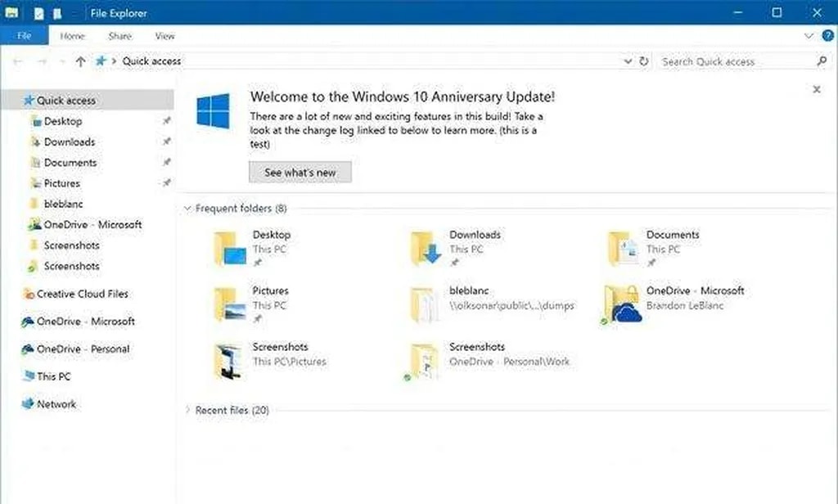Toggle the pin next to Pictures in sidebar
The height and width of the screenshot is (504, 838).
167,183
